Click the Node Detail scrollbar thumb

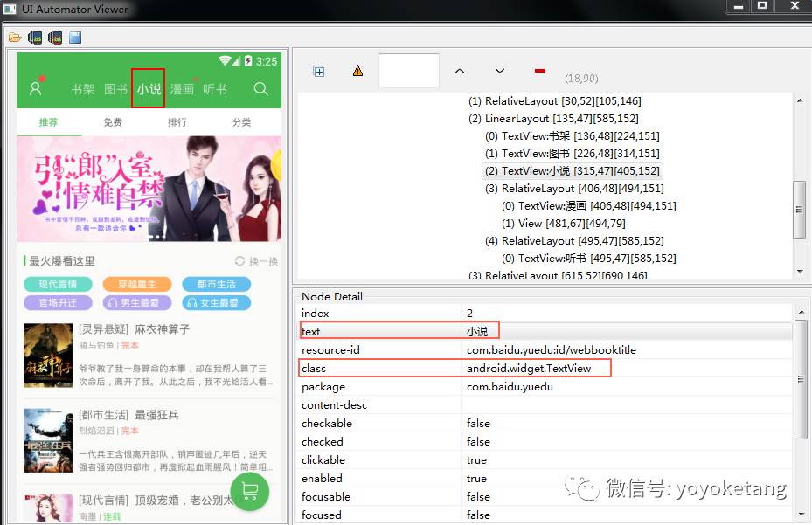801,379
